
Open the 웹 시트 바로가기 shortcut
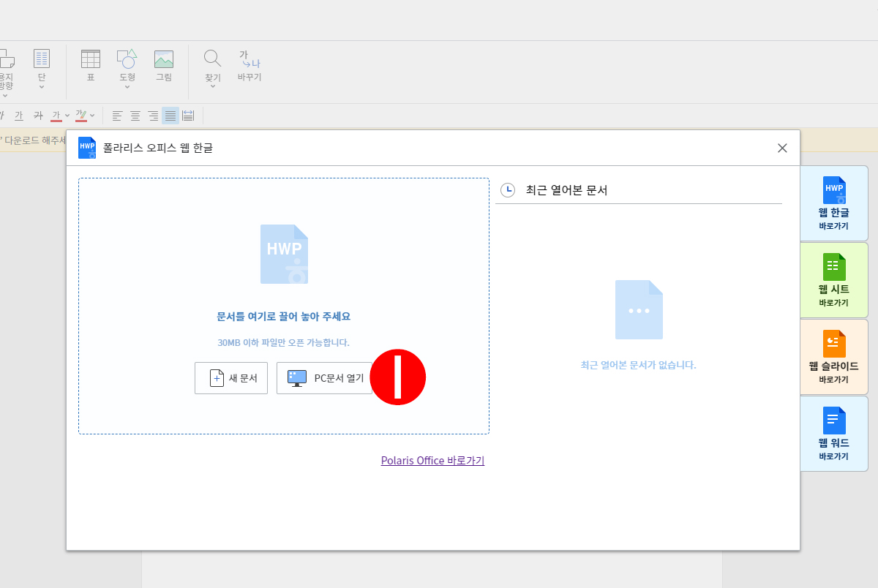pos(834,280)
